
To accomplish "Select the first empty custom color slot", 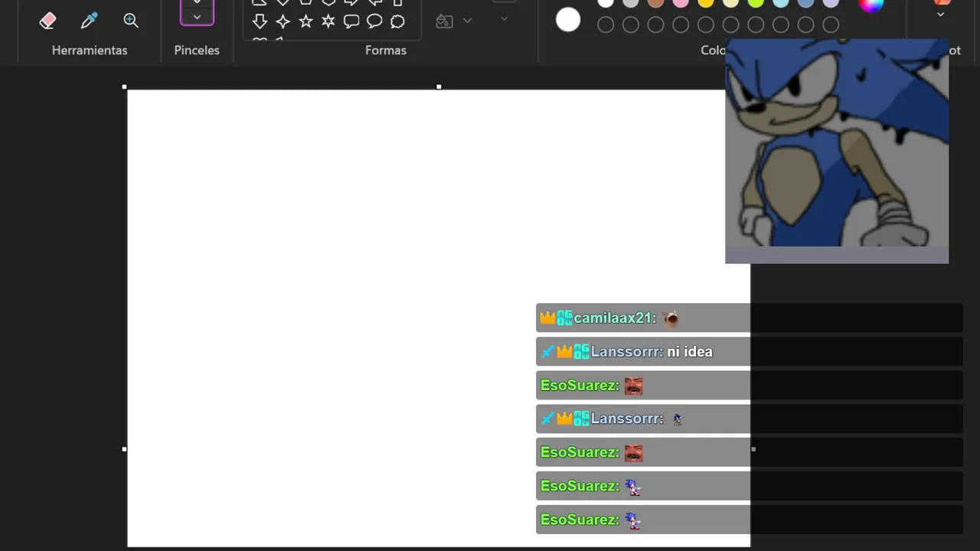I will [606, 25].
